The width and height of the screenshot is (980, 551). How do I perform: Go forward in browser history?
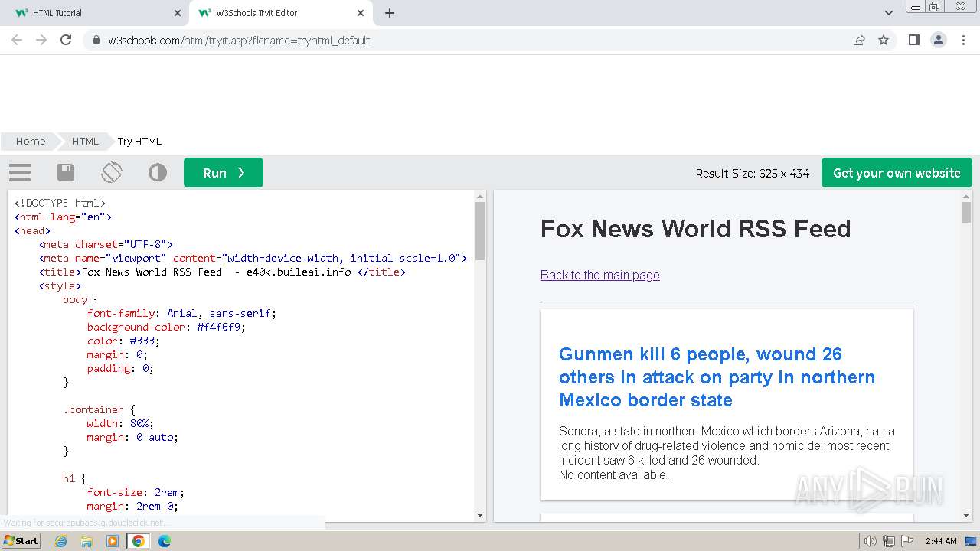(x=41, y=40)
